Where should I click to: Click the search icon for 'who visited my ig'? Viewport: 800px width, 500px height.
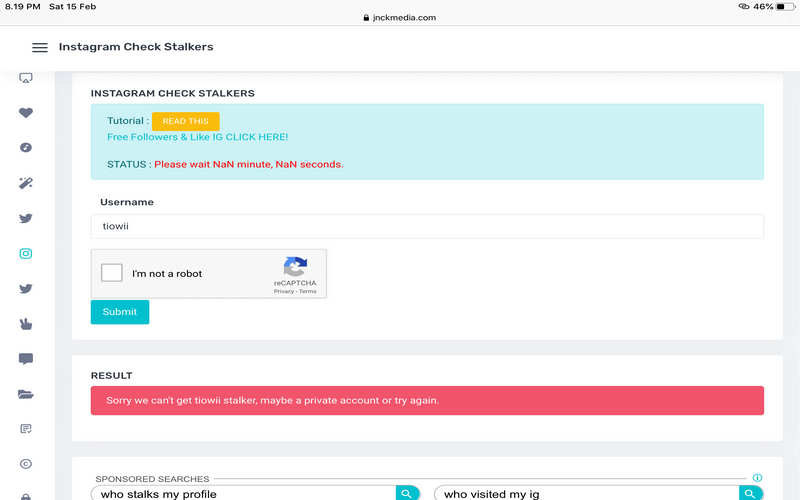pos(750,493)
